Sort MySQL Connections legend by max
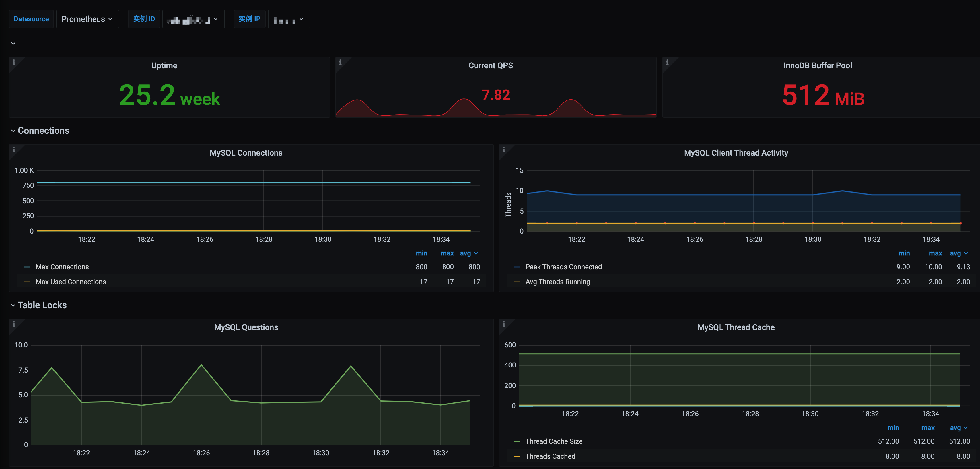The height and width of the screenshot is (469, 980). (x=447, y=253)
